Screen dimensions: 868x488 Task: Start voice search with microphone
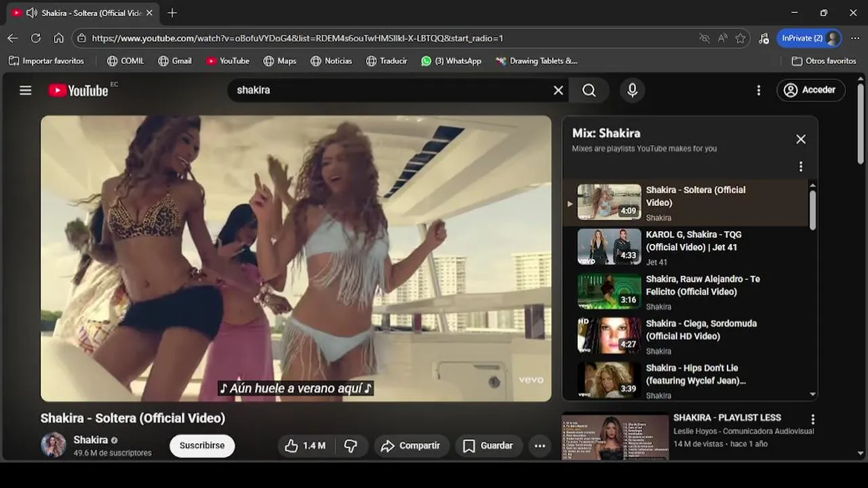(632, 90)
